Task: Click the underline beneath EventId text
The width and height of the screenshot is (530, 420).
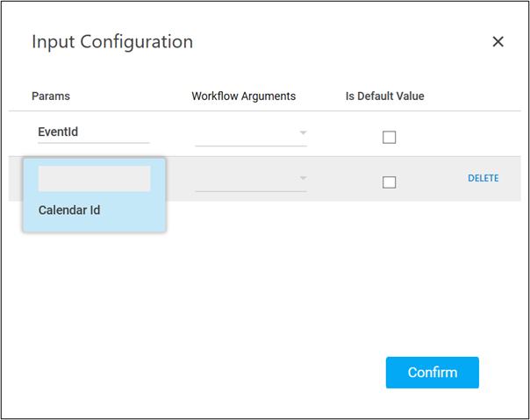Action: (x=94, y=142)
